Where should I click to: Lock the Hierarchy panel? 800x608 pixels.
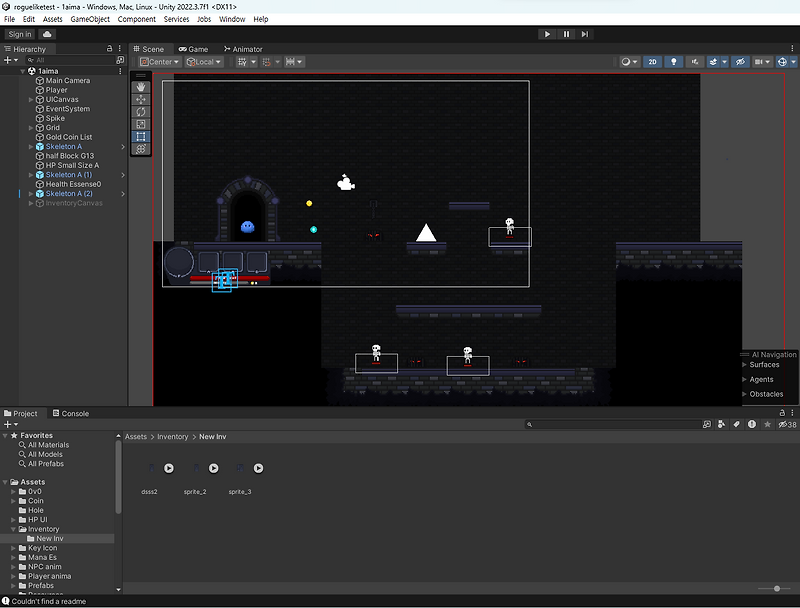click(109, 48)
